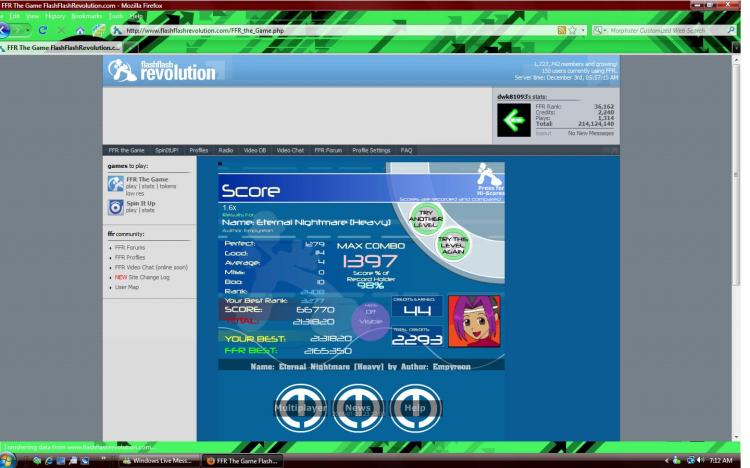Click the Spin It Up sidebar icon
Screen dimensions: 750x468
[x=115, y=207]
